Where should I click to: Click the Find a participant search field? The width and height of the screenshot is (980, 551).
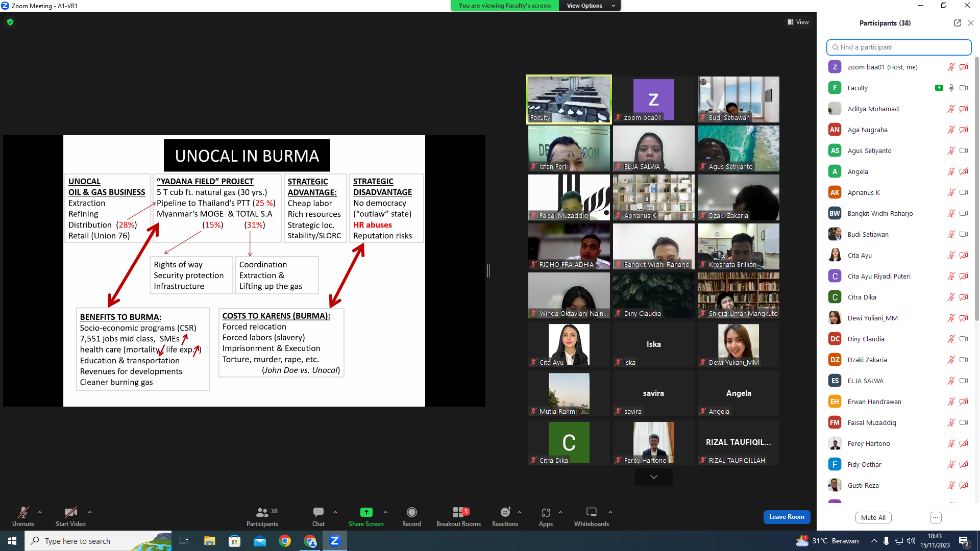coord(899,47)
